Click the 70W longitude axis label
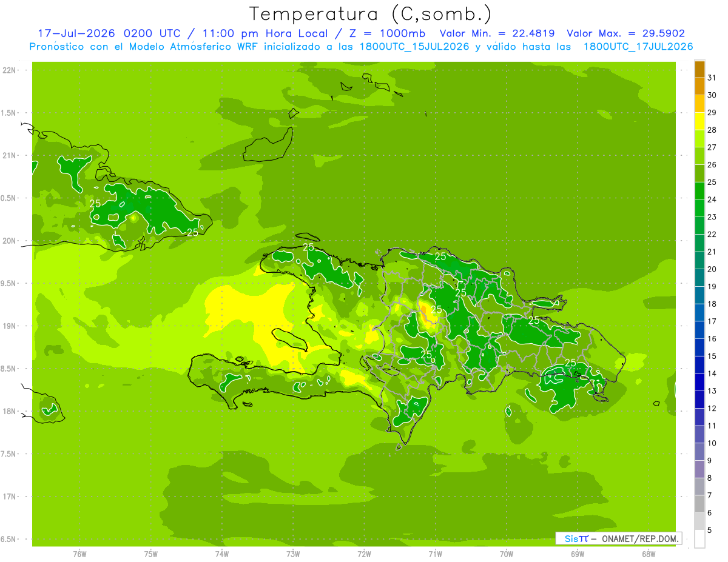 [506, 554]
